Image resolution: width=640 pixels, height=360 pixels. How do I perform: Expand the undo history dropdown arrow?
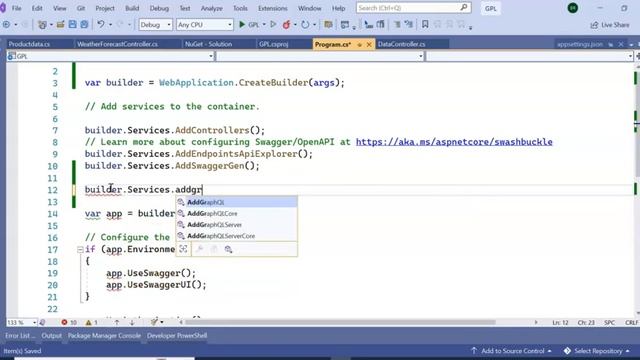(110, 25)
